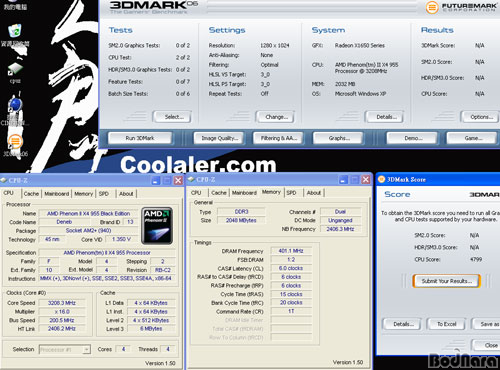Click the Core Speed value field

[x=62, y=303]
